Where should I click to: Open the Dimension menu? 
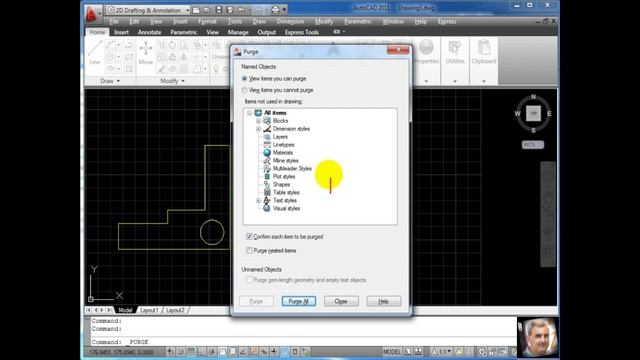click(x=290, y=22)
